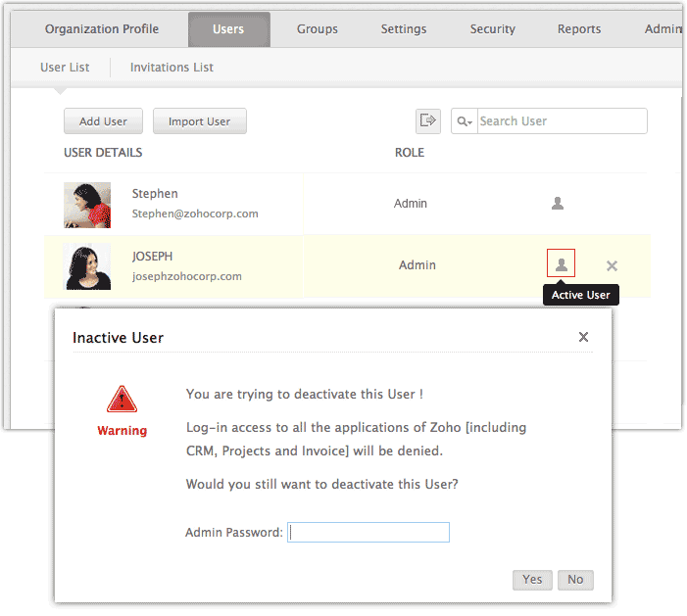The width and height of the screenshot is (687, 616).
Task: Open the Reports tab
Action: click(x=579, y=29)
